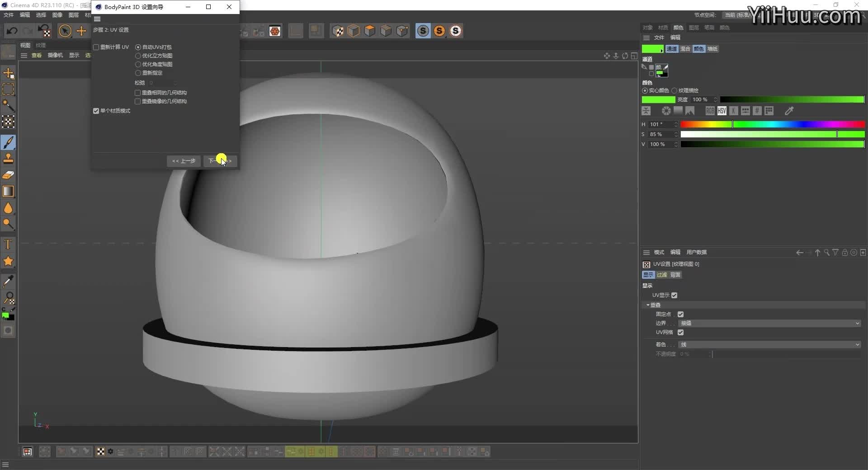Image resolution: width=868 pixels, height=470 pixels.
Task: Uncheck the UV网格 checkbox
Action: pyautogui.click(x=680, y=332)
